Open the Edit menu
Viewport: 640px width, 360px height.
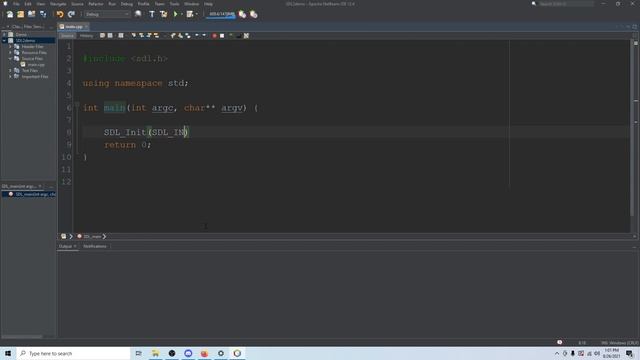(28, 4)
